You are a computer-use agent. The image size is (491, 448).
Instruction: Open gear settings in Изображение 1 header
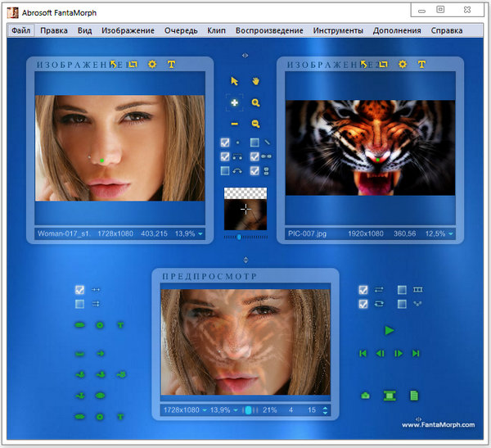tap(152, 64)
